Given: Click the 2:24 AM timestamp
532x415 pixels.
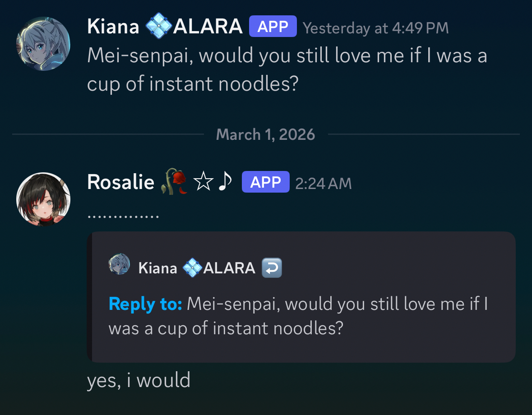Looking at the screenshot, I should [x=323, y=183].
